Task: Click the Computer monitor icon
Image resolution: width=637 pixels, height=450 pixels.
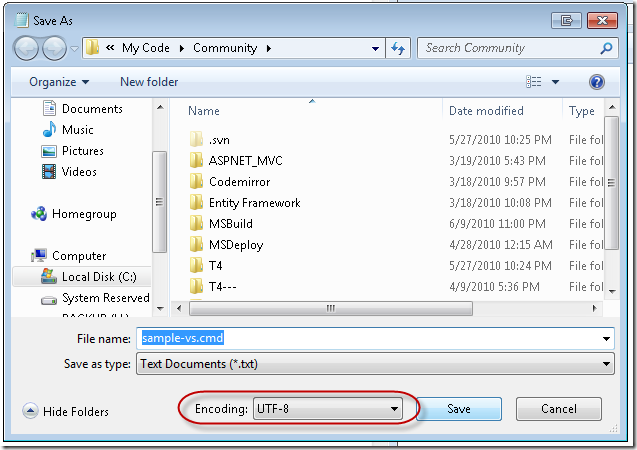Action: tap(39, 255)
